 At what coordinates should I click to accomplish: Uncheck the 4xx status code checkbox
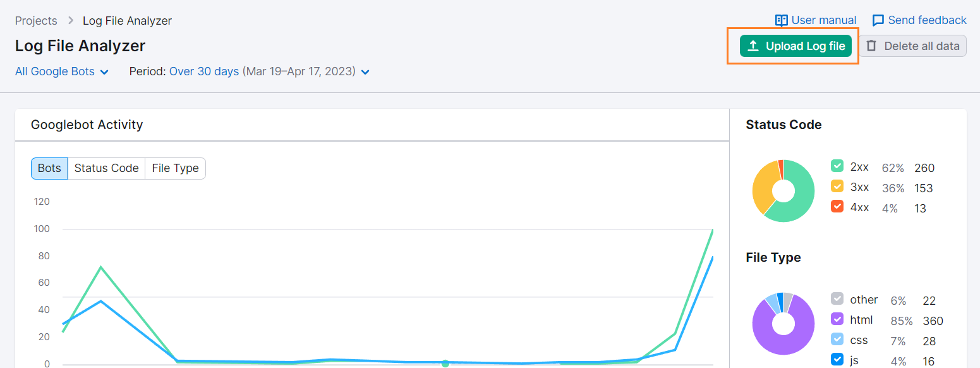point(837,205)
